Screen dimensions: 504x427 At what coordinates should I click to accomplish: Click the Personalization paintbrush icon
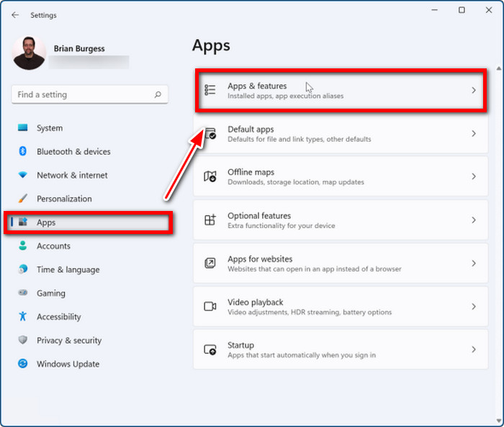23,199
